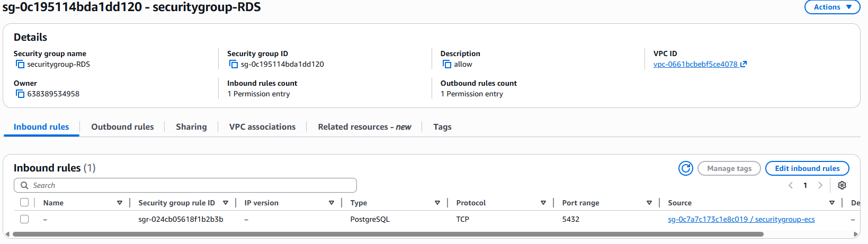Copy the security group ID value
Screen dimensions: 868x244
coord(234,64)
